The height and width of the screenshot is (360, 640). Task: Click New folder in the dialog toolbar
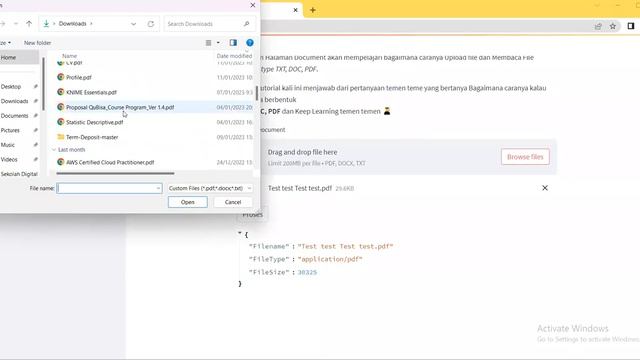[38, 42]
